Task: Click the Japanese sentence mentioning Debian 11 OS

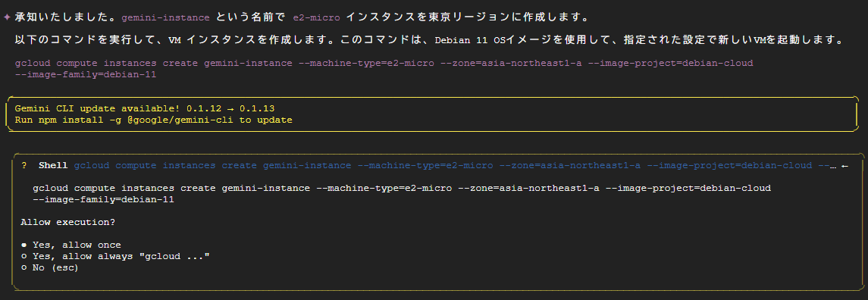Action: point(429,40)
